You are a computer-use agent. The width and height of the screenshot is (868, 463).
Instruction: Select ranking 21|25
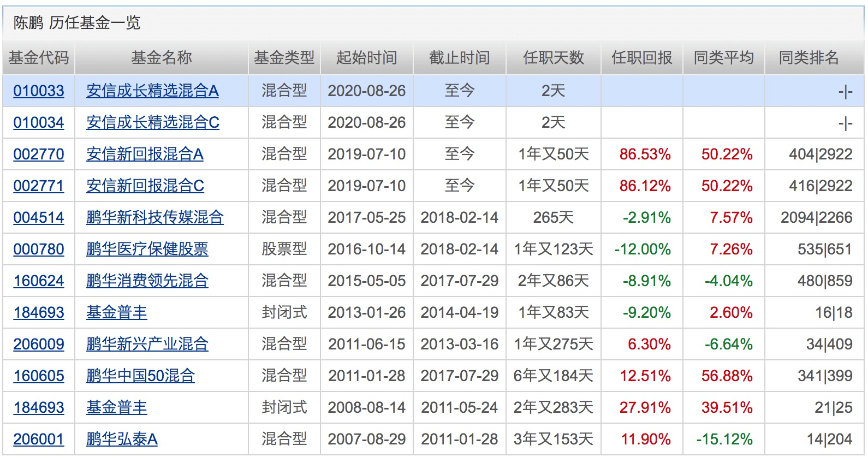pyautogui.click(x=834, y=407)
